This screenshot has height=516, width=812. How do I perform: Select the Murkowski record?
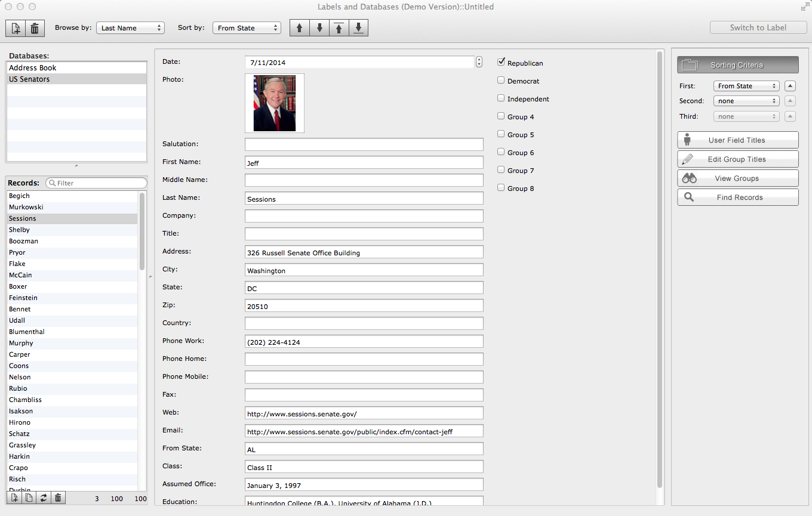(x=72, y=207)
